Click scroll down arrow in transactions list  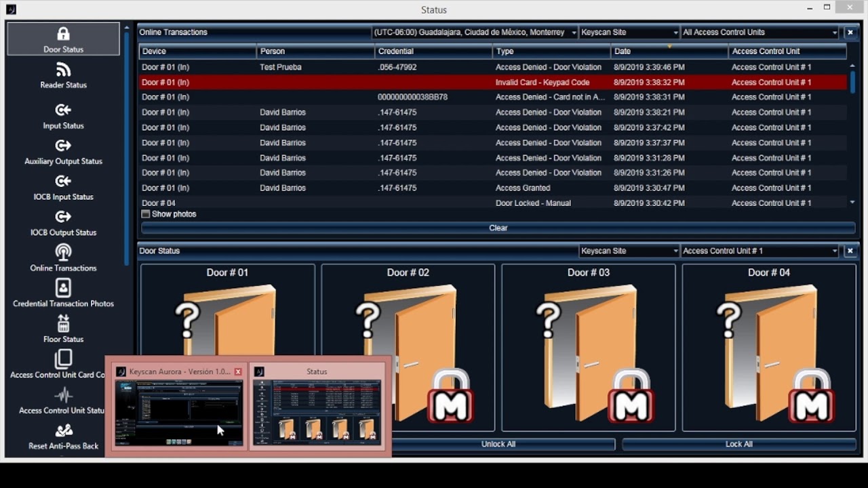(852, 203)
